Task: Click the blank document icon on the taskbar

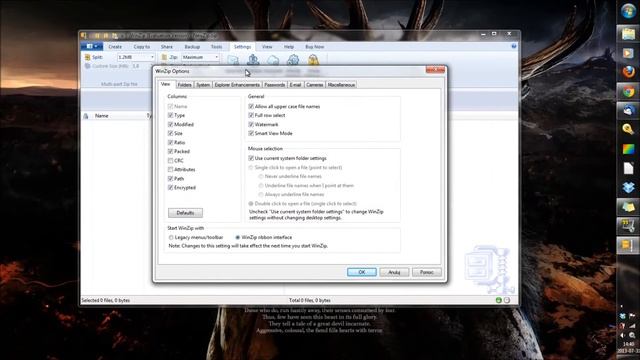Action: coord(628,168)
